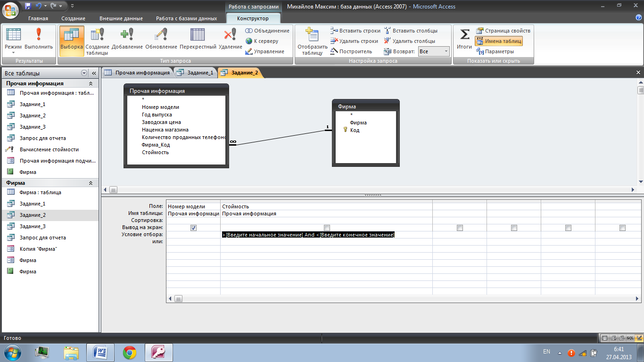Open the Возврат combo box
Image resolution: width=644 pixels, height=362 pixels.
click(434, 51)
